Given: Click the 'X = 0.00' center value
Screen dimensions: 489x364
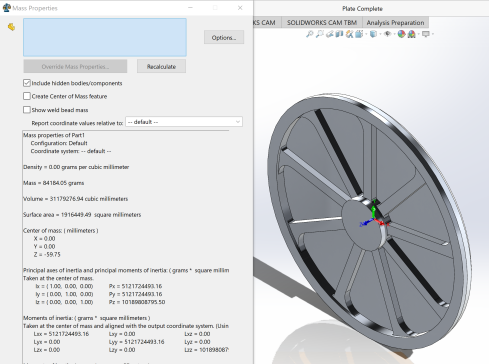Looking at the screenshot, I should click(x=44, y=239).
